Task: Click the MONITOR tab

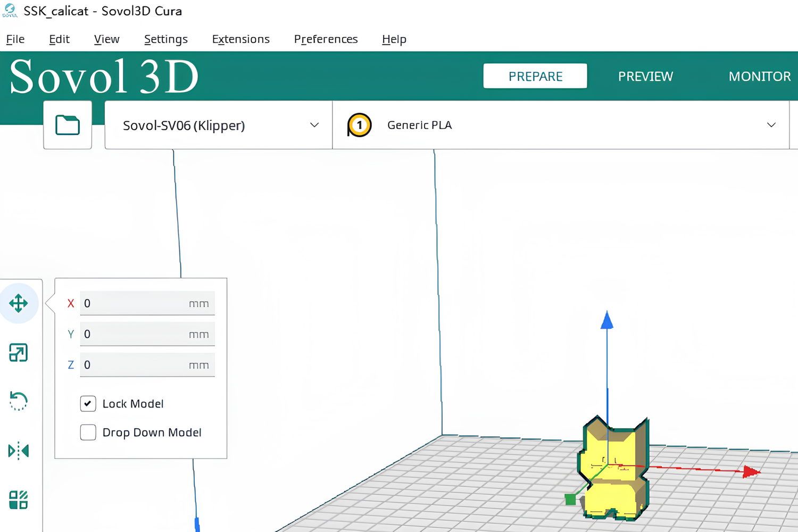Action: click(760, 76)
